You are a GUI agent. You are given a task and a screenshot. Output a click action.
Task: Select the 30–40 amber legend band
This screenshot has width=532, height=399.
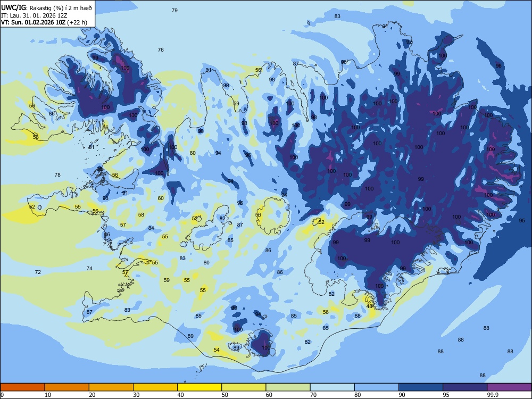[x=155, y=387]
